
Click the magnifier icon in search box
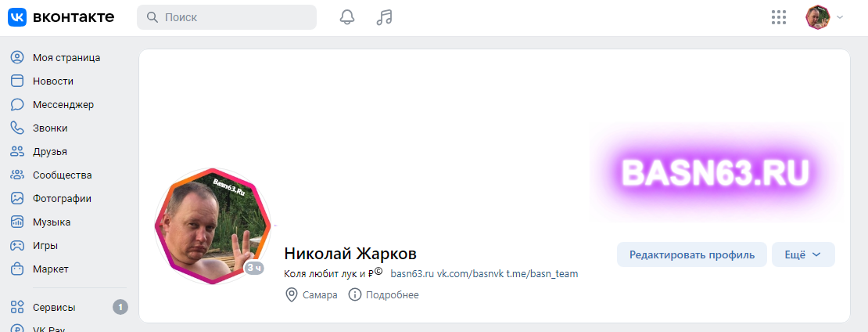tap(152, 17)
